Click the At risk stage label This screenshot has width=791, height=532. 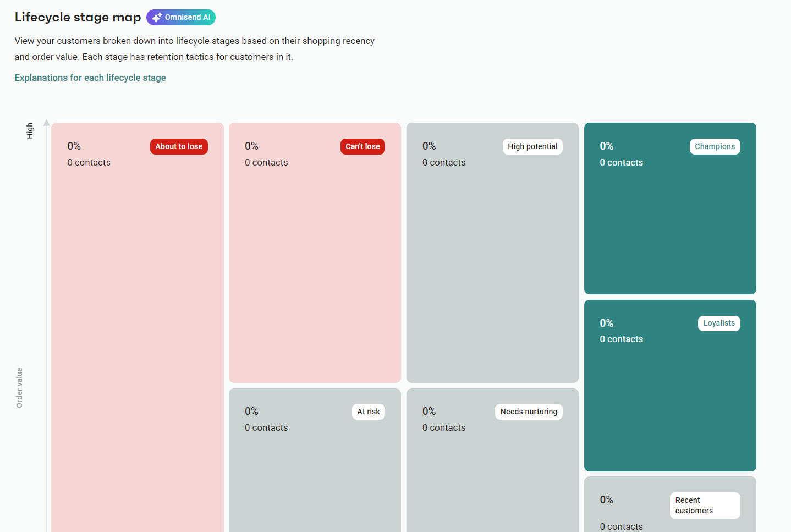click(369, 411)
